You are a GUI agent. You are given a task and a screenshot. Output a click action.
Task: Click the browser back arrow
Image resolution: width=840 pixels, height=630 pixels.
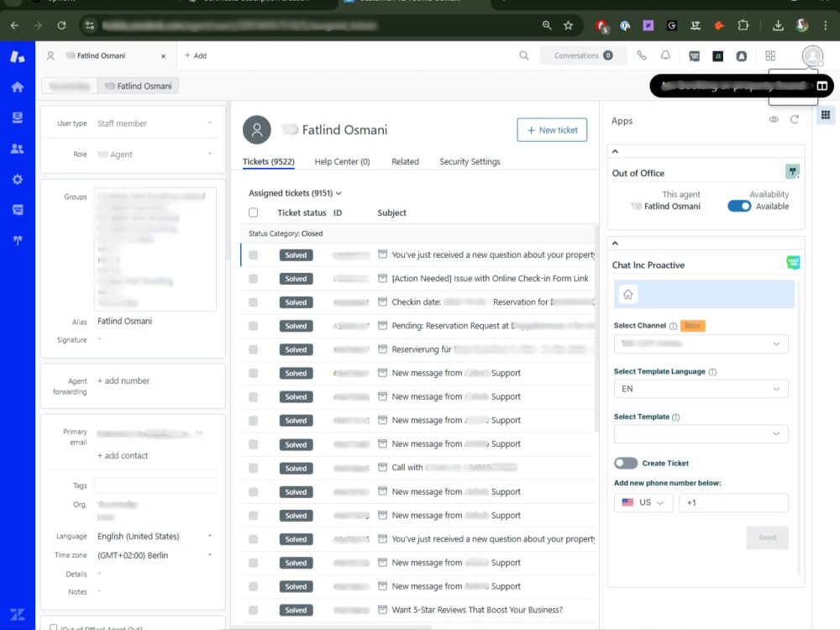click(14, 25)
